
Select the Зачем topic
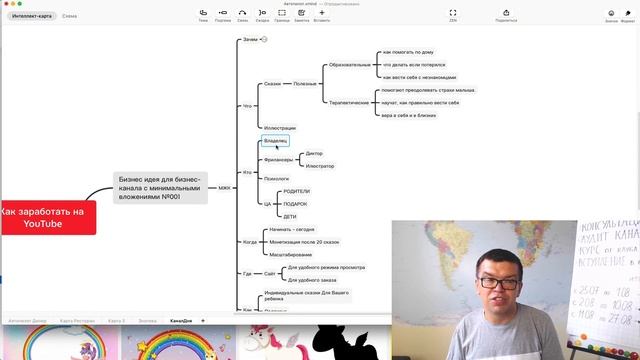250,40
